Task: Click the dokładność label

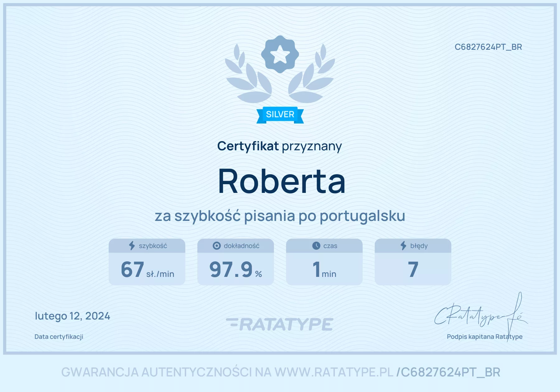Action: pyautogui.click(x=242, y=246)
